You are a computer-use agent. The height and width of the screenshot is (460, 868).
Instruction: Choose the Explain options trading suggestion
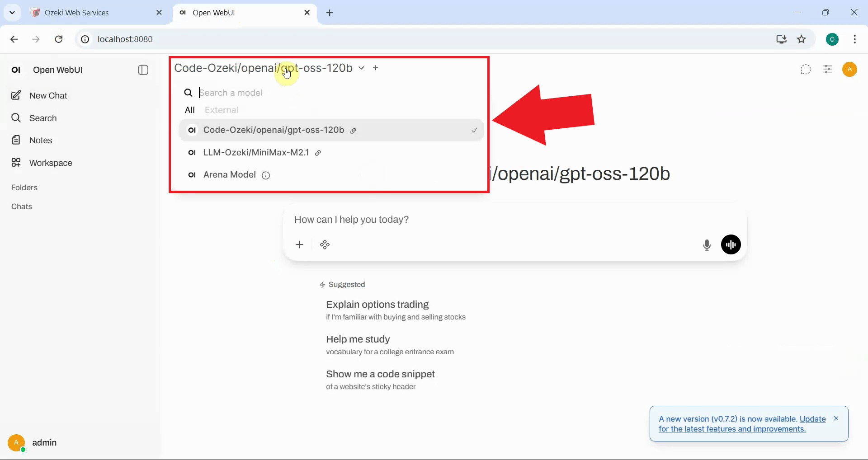[x=377, y=305]
